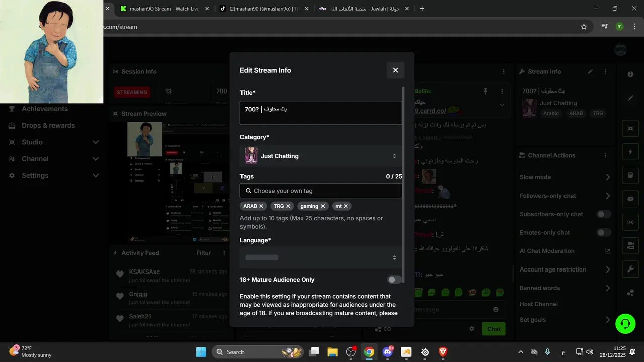Screen dimensions: 644x362
Task: Open Host Channel action
Action: [538, 304]
